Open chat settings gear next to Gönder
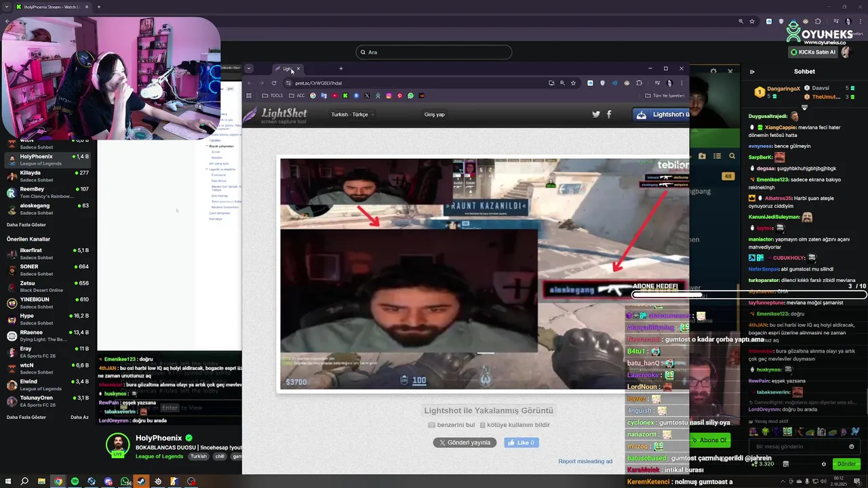 coord(824,464)
